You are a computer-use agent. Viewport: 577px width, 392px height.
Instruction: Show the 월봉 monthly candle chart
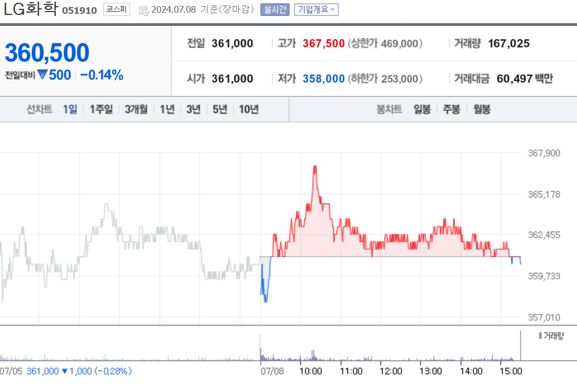tap(482, 109)
